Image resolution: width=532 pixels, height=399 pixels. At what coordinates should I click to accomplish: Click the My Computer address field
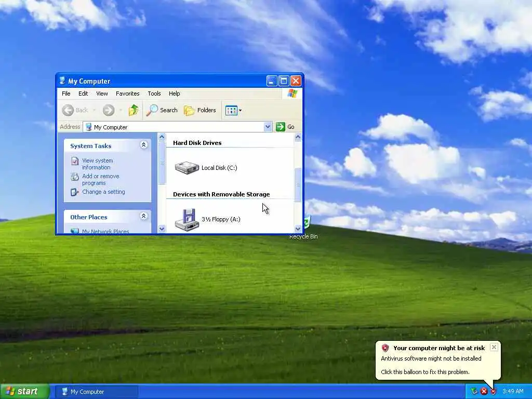[178, 127]
